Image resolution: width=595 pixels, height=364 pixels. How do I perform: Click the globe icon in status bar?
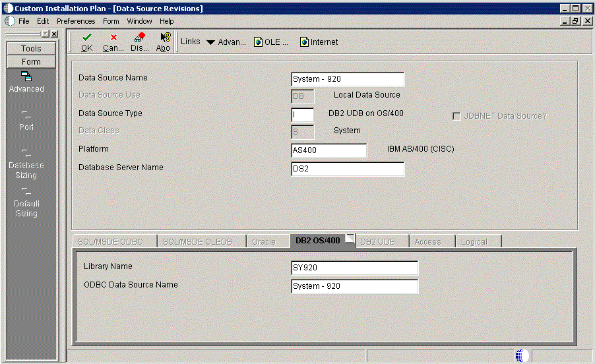pyautogui.click(x=522, y=355)
